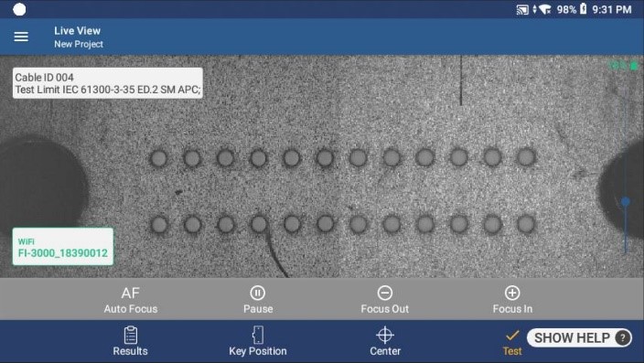Open the Results clipboard tab
The image size is (644, 363).
tap(130, 341)
